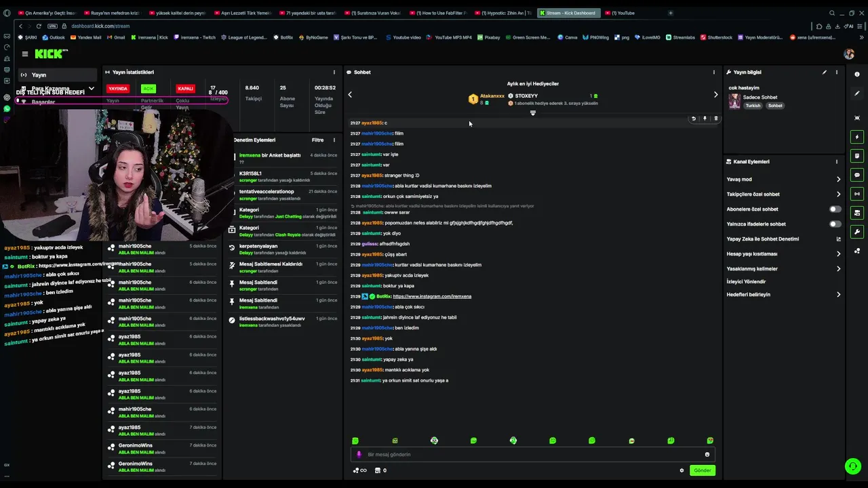This screenshot has height=488, width=868.
Task: Toggle the speech bubble chat panel icon
Action: pyautogui.click(x=857, y=175)
